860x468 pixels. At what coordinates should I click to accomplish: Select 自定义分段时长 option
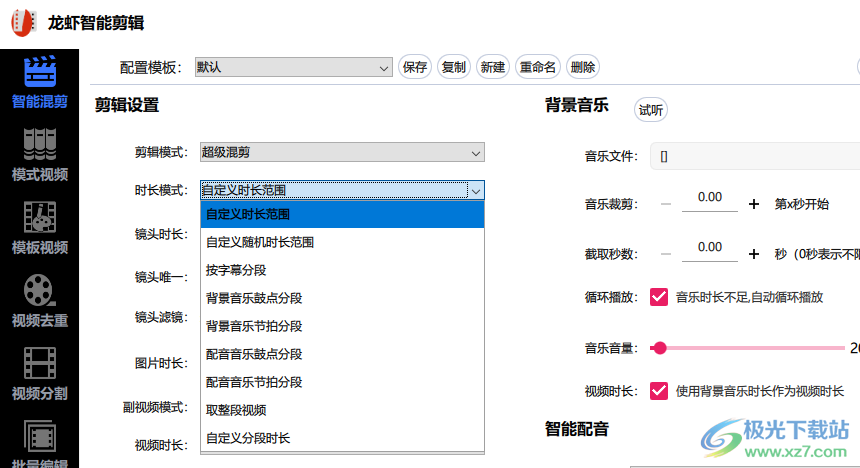coord(342,438)
